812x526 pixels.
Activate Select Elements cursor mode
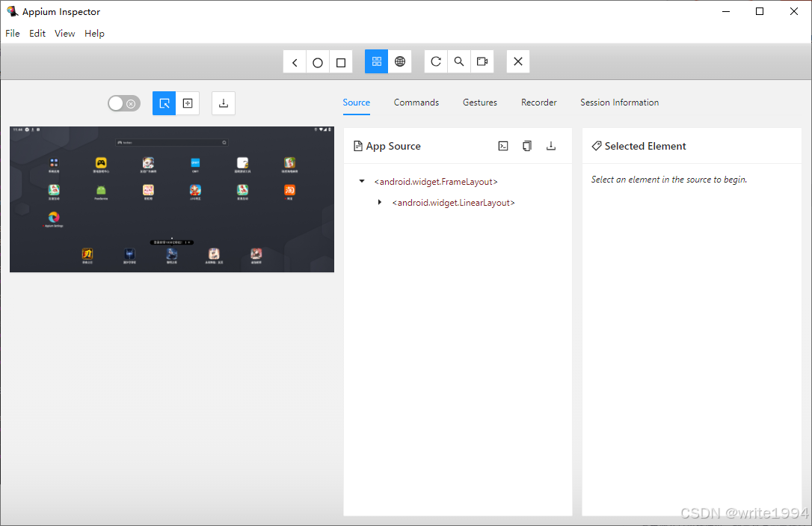pyautogui.click(x=164, y=103)
